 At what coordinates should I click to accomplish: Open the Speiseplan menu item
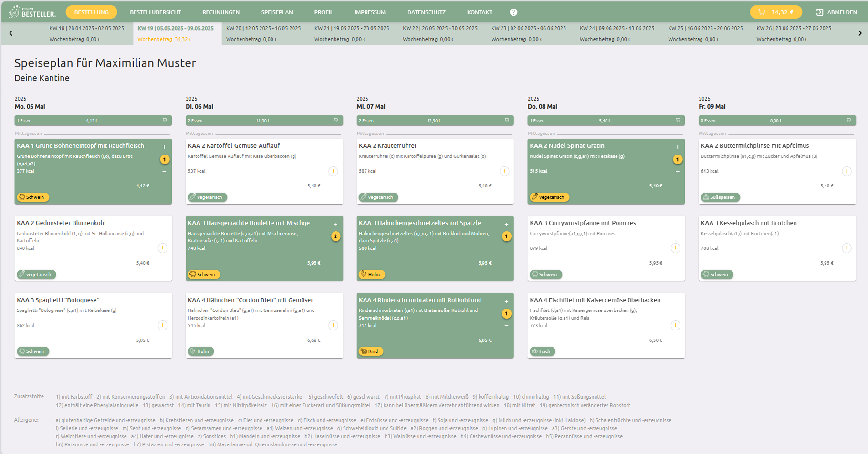pyautogui.click(x=277, y=12)
